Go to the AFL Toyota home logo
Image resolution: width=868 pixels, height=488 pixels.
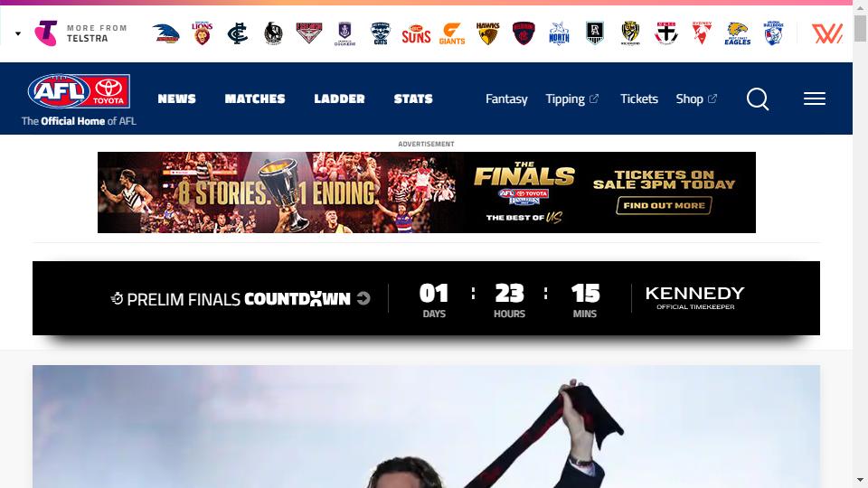79,91
